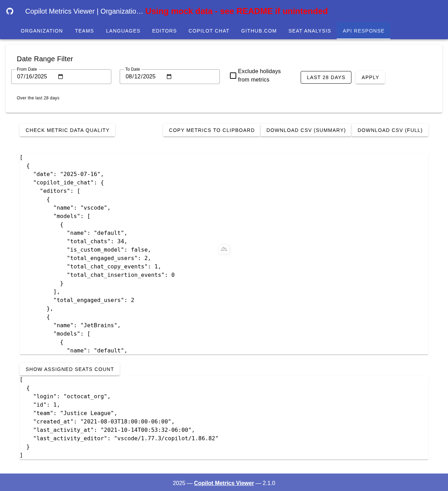448x491 pixels.
Task: Open the COPILOT CHAT tab
Action: (209, 31)
